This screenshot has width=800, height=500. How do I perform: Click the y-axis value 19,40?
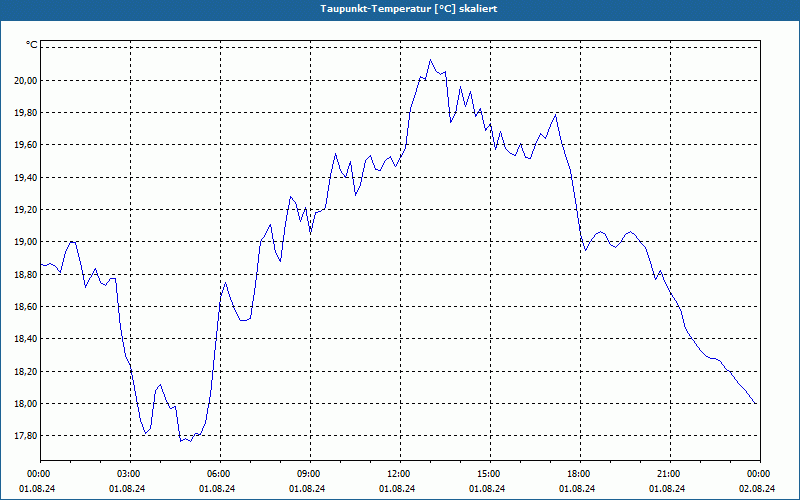[x=25, y=177]
